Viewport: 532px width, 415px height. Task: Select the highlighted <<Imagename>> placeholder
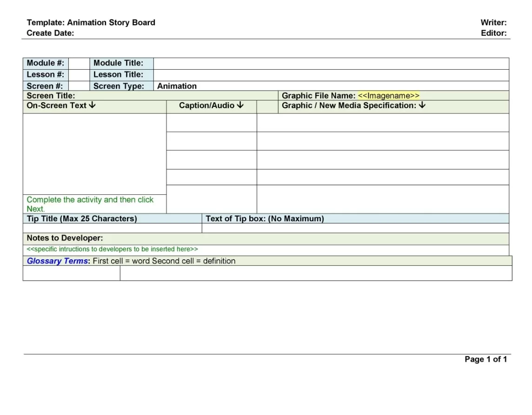389,96
